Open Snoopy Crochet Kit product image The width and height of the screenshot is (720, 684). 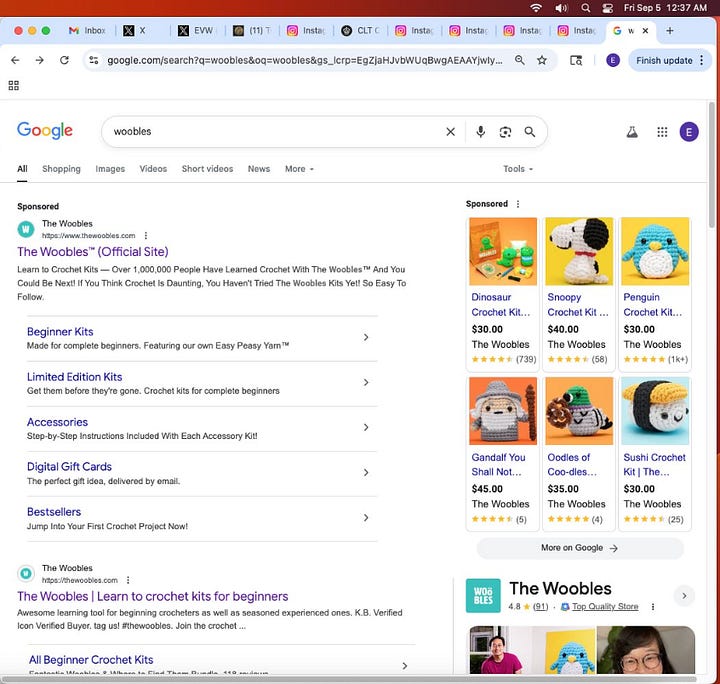click(x=579, y=252)
